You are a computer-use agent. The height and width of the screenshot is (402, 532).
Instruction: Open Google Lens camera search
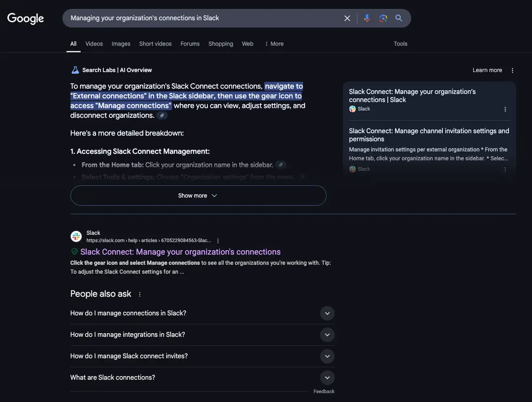(x=383, y=18)
